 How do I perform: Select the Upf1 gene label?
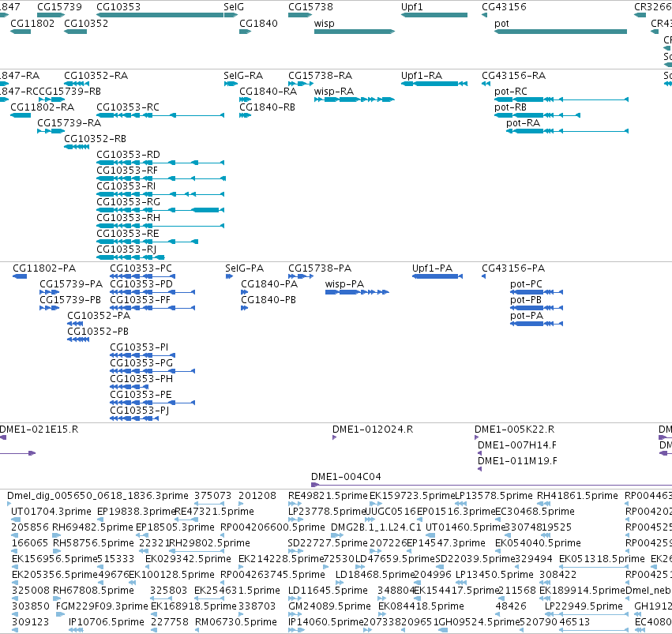click(x=412, y=7)
